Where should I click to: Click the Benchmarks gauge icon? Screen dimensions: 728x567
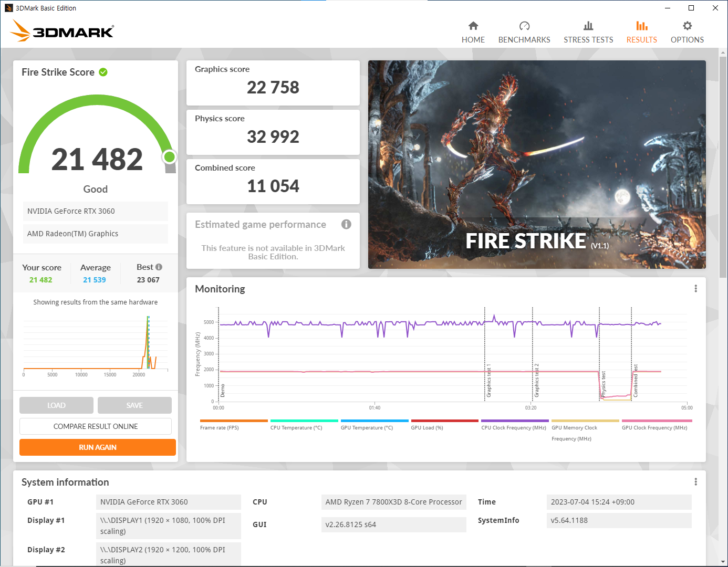pyautogui.click(x=524, y=26)
